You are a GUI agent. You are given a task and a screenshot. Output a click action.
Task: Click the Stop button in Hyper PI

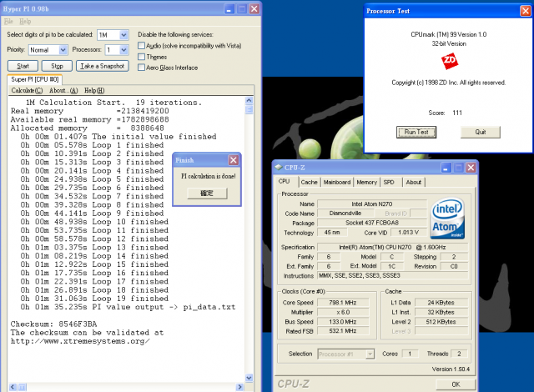[57, 66]
